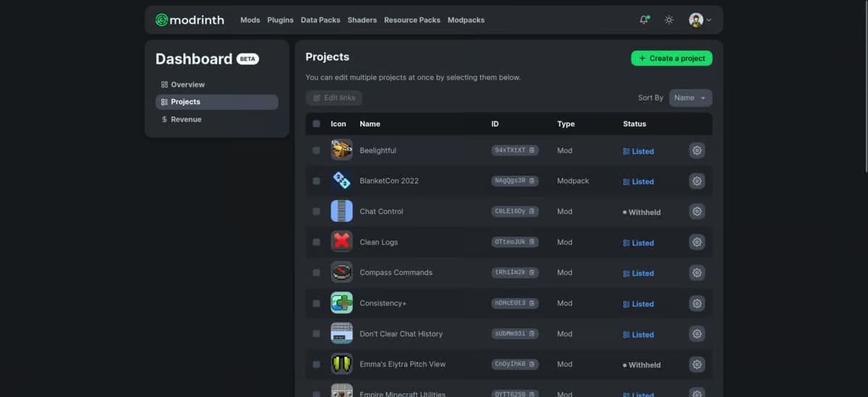
Task: Copy the Clean Logs project ID
Action: (x=515, y=242)
